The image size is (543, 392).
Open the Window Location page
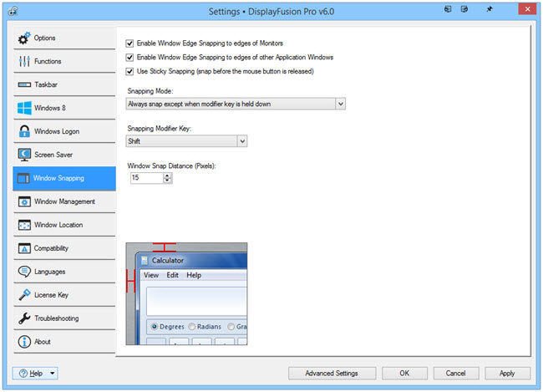pyautogui.click(x=64, y=225)
